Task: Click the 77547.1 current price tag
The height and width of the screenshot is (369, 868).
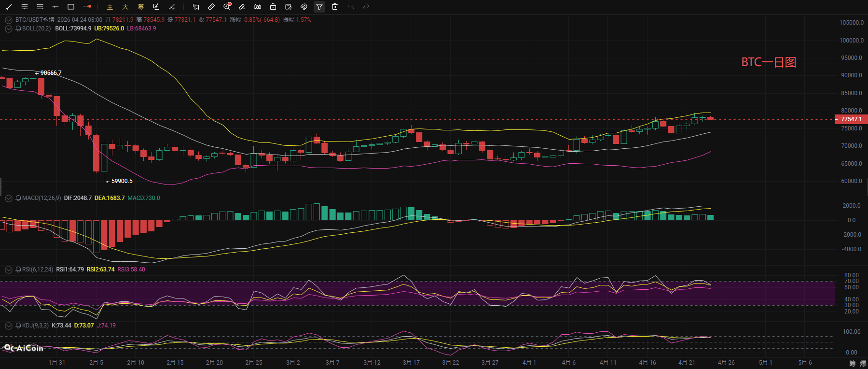Action: pyautogui.click(x=851, y=119)
